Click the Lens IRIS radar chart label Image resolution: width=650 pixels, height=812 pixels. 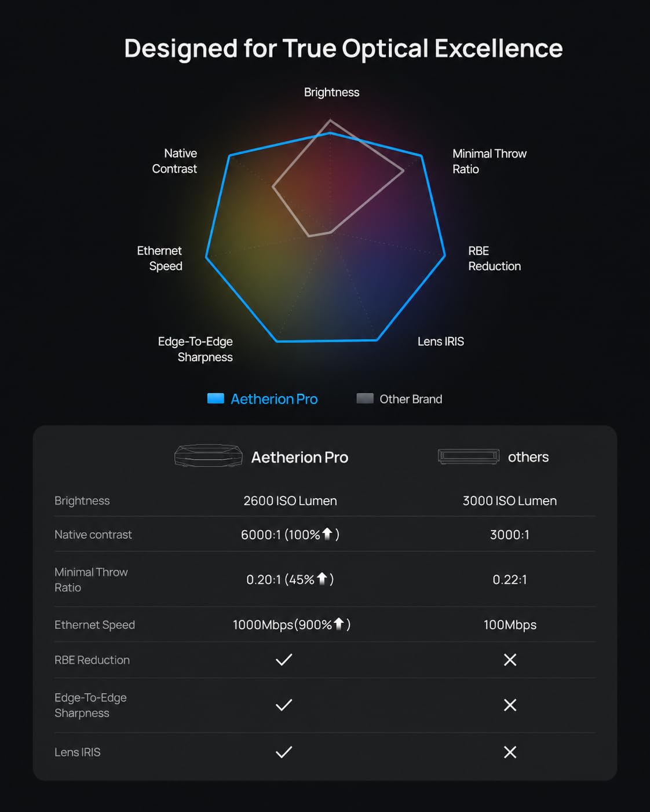(x=441, y=342)
